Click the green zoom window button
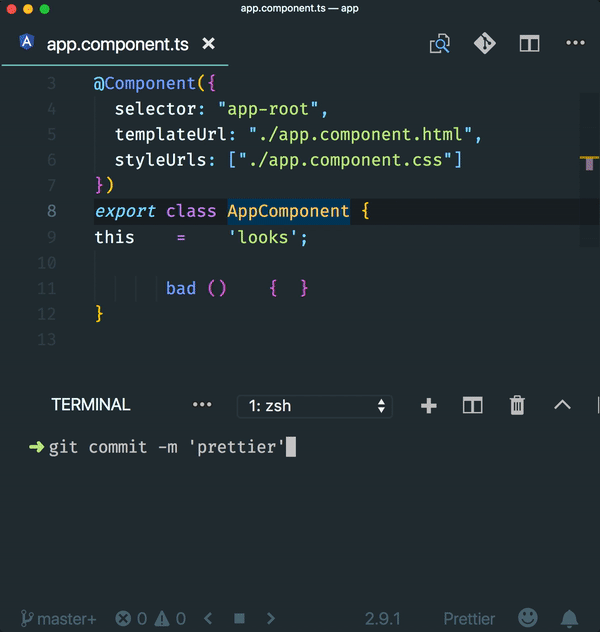Viewport: 600px width, 632px height. click(x=44, y=9)
